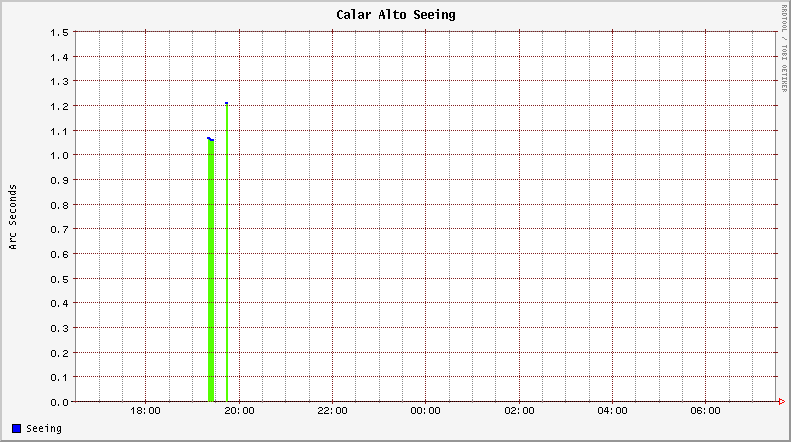Click the 1.0 y-axis tick value
The width and height of the screenshot is (791, 442).
pyautogui.click(x=59, y=155)
